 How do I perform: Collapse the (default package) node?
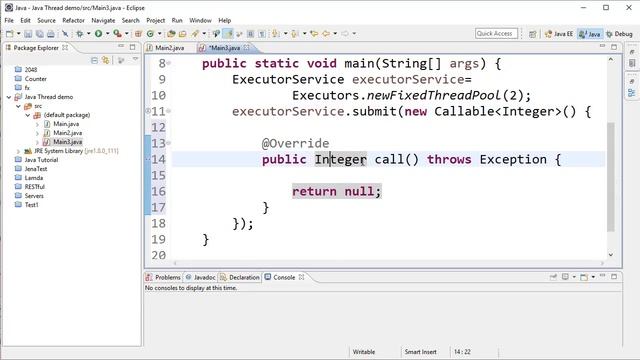pos(28,115)
